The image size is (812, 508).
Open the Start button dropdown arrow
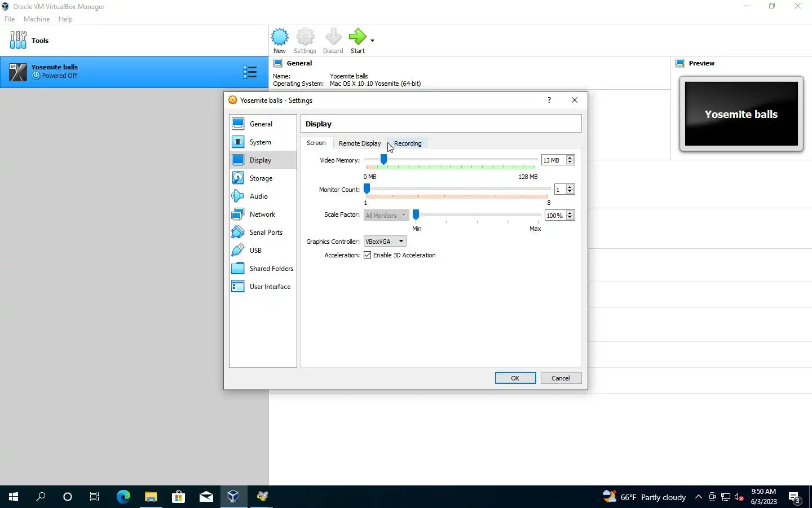[x=372, y=41]
